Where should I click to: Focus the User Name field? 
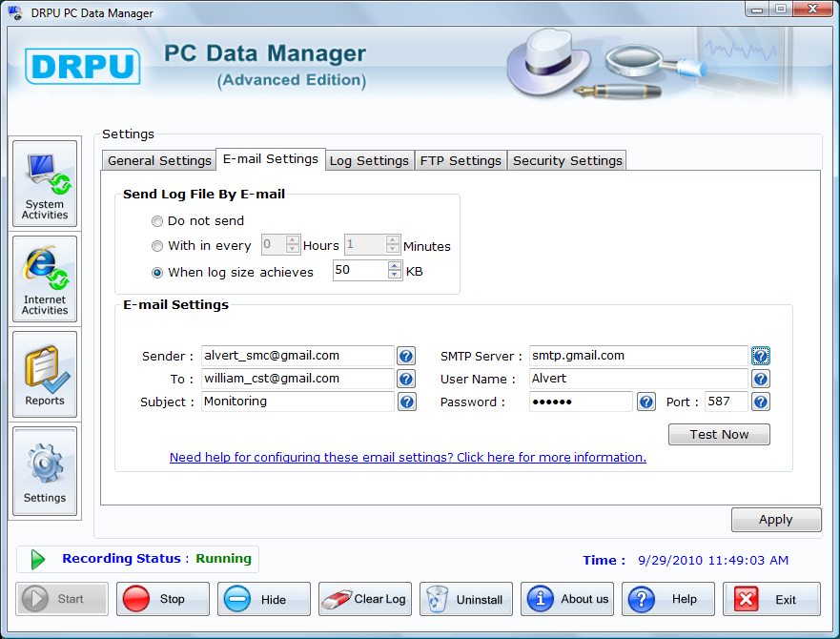[639, 379]
